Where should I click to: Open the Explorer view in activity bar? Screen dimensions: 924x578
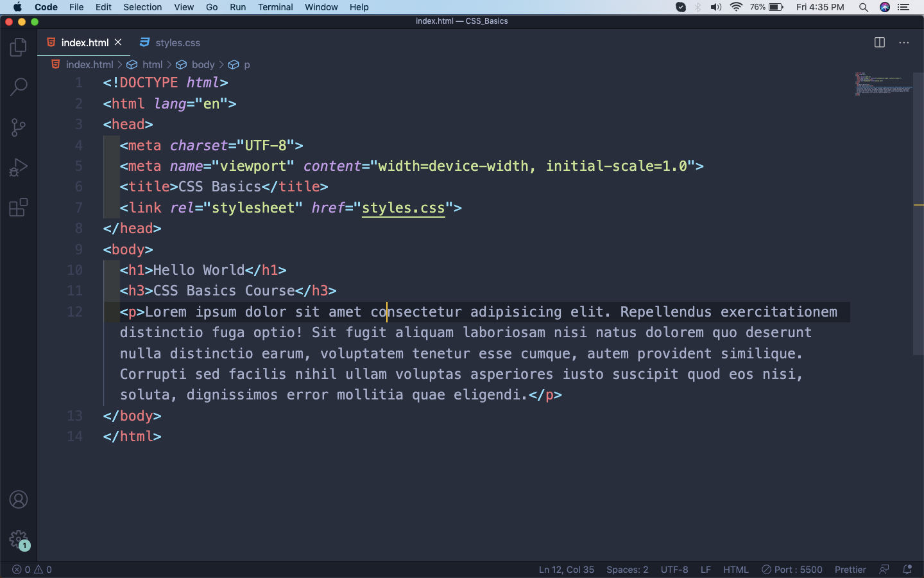click(x=19, y=47)
